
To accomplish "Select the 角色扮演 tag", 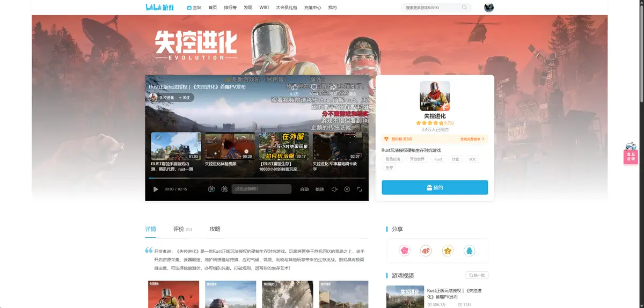I will click(x=392, y=159).
